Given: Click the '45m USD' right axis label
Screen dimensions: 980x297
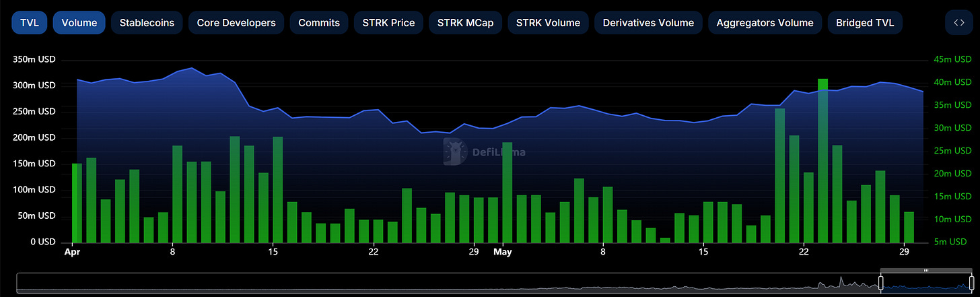Looking at the screenshot, I should click(952, 59).
